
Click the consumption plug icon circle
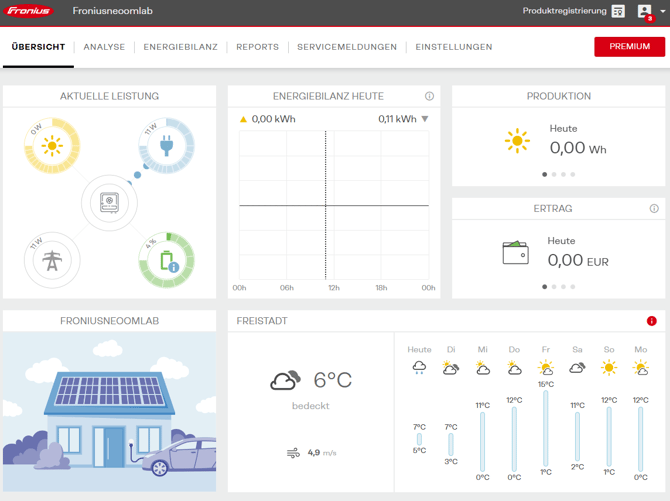click(166, 147)
